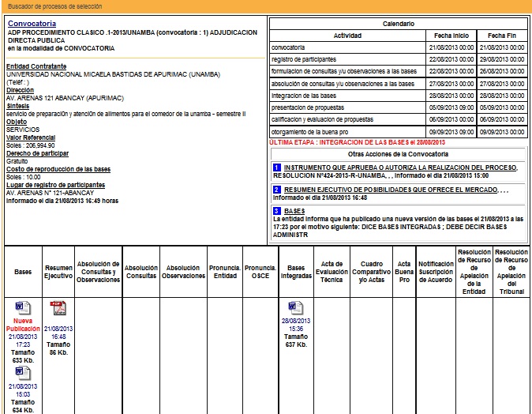Open the INSTRUMENTO QUE APRUEBA O AUTORIZA link
This screenshot has width=532, height=414.
(x=401, y=167)
